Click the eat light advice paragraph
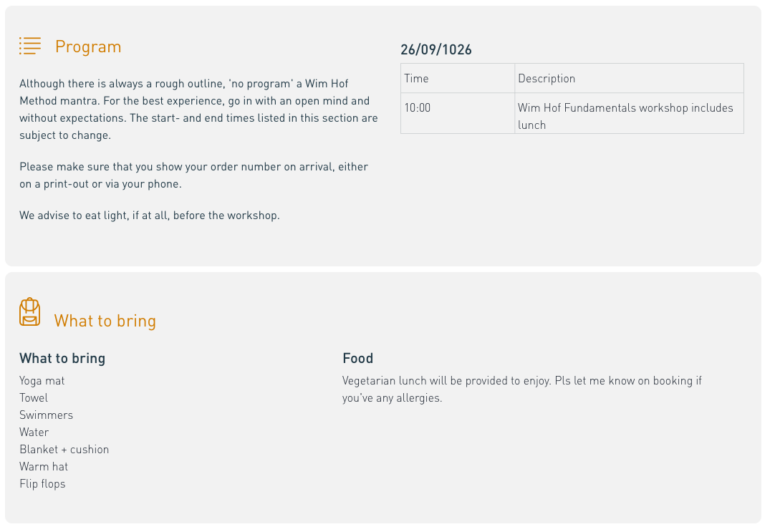Image resolution: width=770 pixels, height=532 pixels. click(150, 216)
